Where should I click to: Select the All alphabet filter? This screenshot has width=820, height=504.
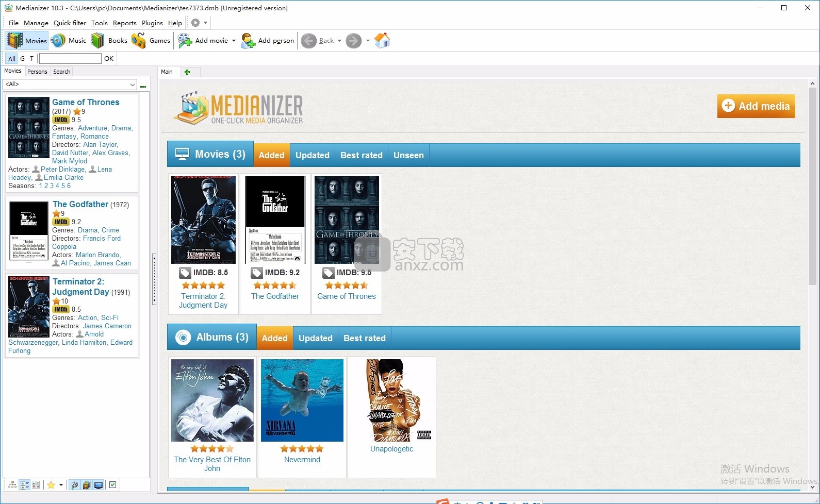tap(12, 59)
